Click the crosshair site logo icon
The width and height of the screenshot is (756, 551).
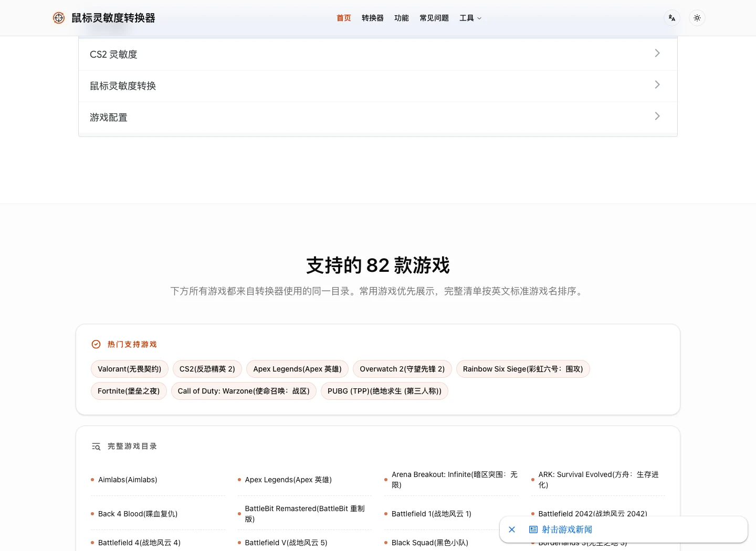click(59, 18)
